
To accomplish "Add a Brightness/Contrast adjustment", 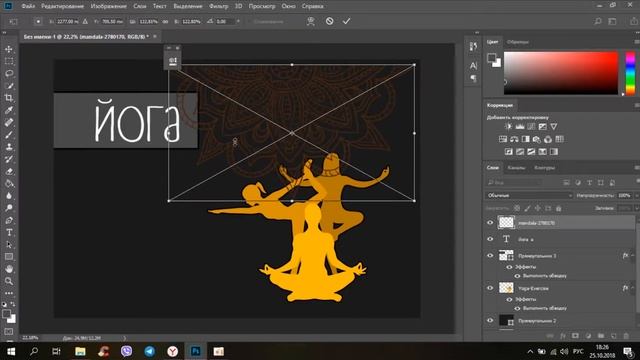I will (508, 127).
